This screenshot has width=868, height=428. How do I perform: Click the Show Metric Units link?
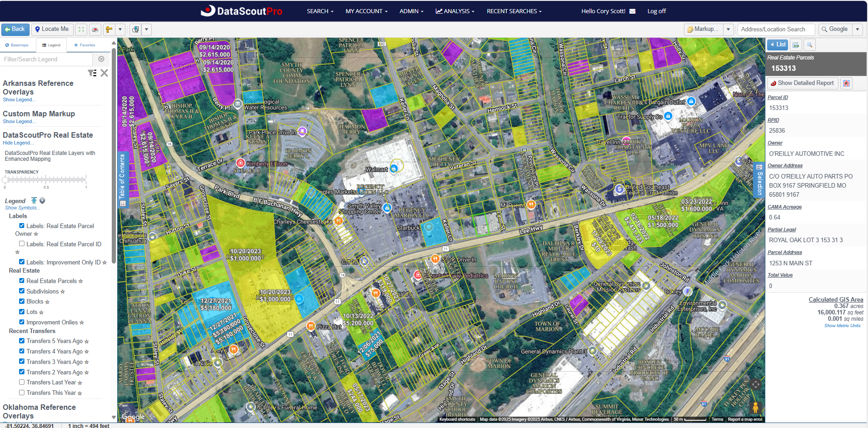click(842, 326)
